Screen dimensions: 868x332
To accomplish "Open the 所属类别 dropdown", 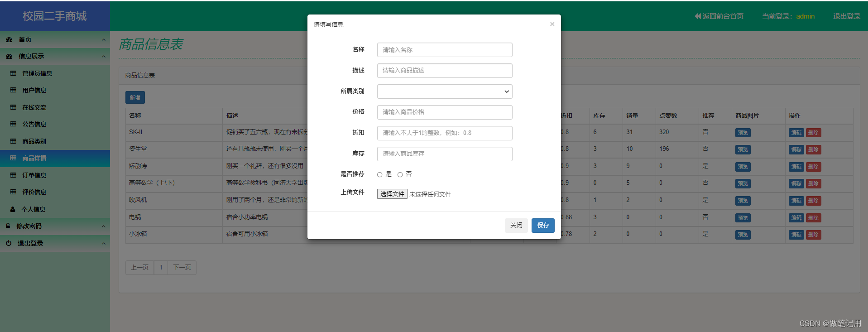I will click(445, 91).
